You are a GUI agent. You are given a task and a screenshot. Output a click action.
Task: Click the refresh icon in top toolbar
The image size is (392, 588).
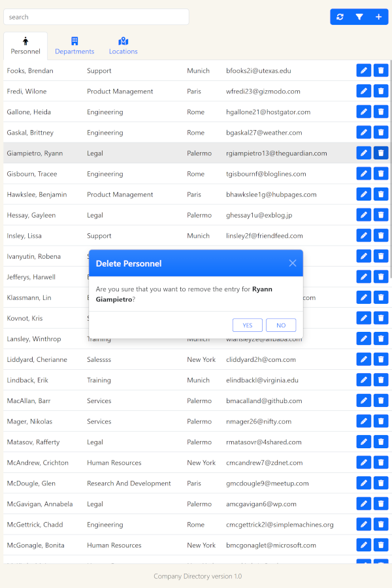pyautogui.click(x=340, y=17)
